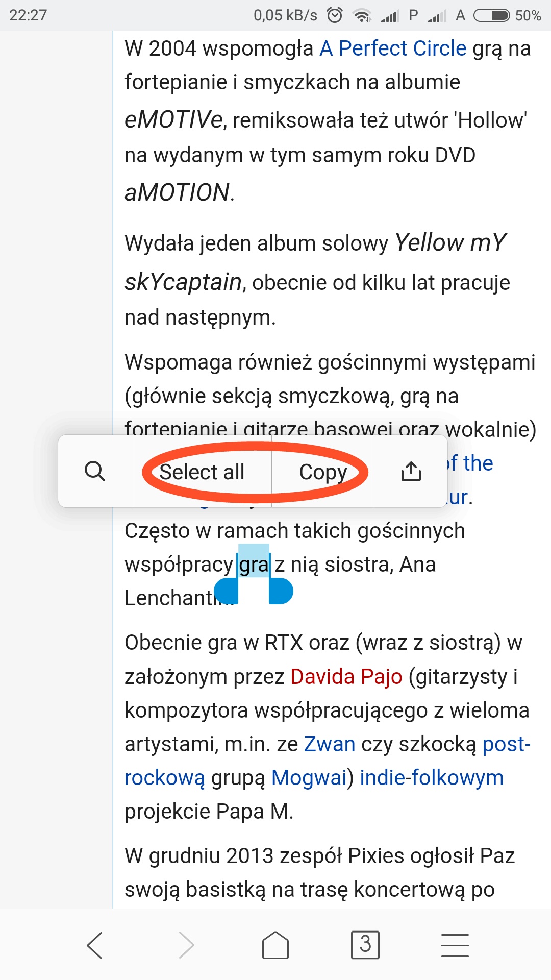Tap the search icon in selection popup
This screenshot has width=551, height=980.
[95, 471]
